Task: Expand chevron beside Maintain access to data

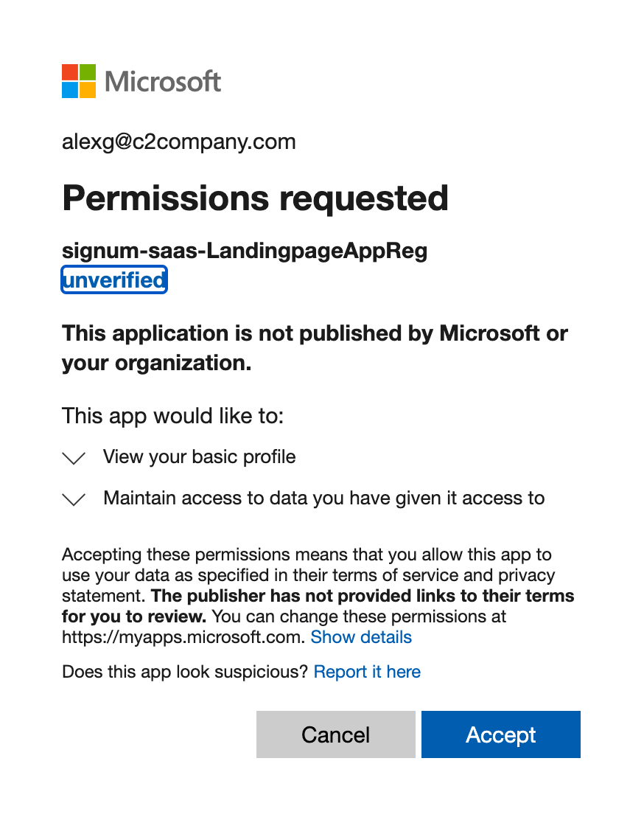Action: pyautogui.click(x=74, y=499)
